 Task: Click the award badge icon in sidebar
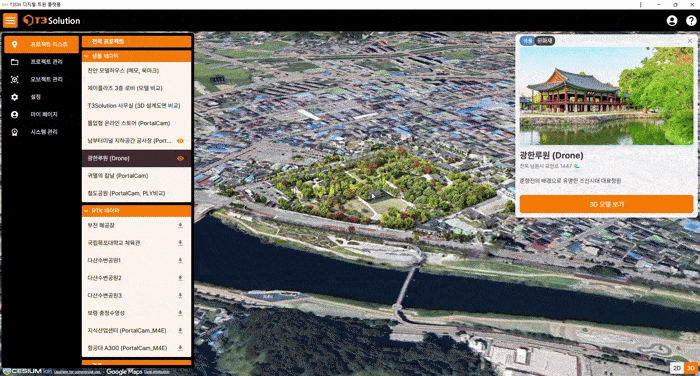(x=14, y=132)
